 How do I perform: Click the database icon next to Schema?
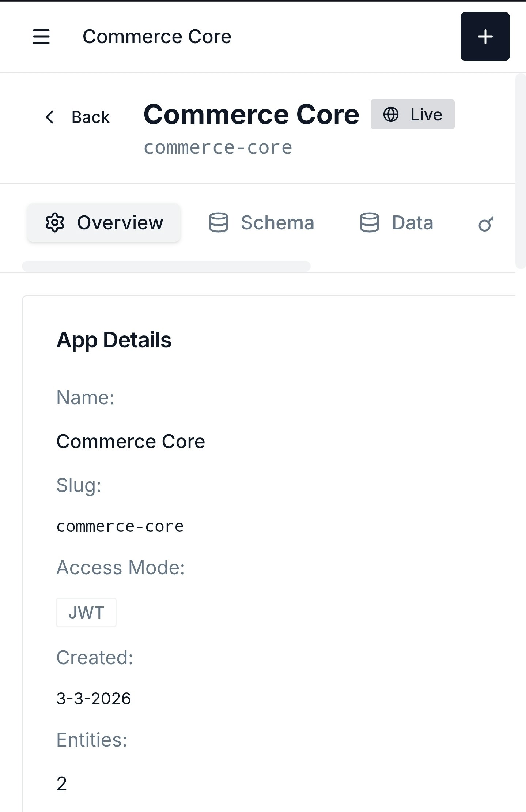pos(219,222)
